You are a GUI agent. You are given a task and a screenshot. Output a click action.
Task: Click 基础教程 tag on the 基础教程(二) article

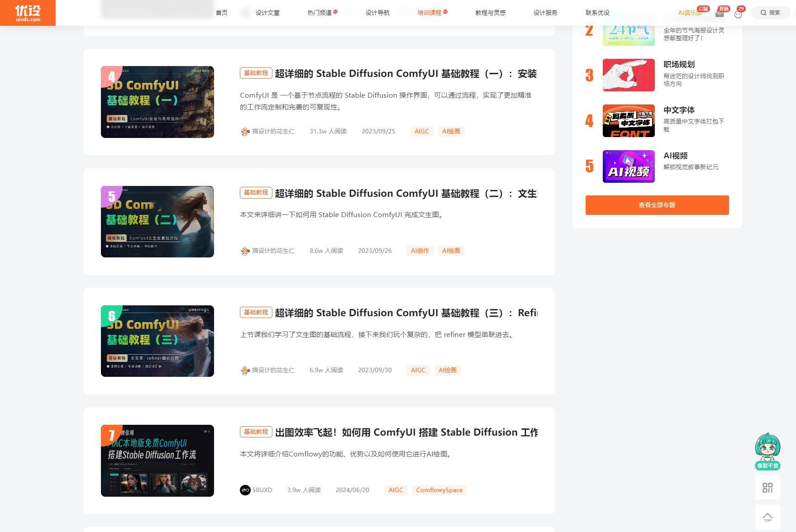click(x=256, y=193)
